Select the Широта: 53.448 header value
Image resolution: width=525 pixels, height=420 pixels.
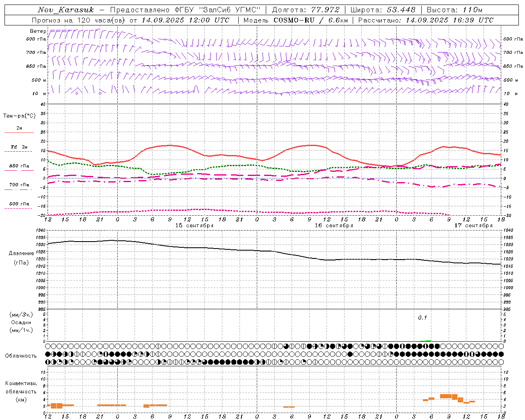point(383,10)
